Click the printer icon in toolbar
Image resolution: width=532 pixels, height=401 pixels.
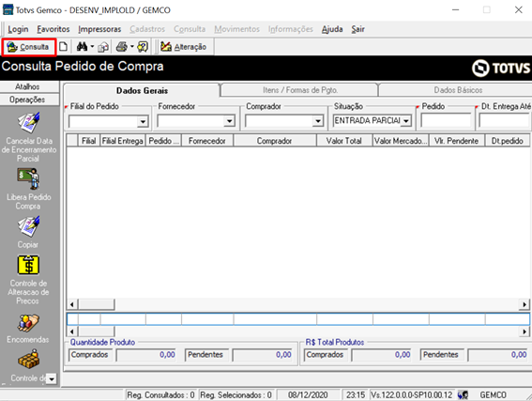click(122, 47)
